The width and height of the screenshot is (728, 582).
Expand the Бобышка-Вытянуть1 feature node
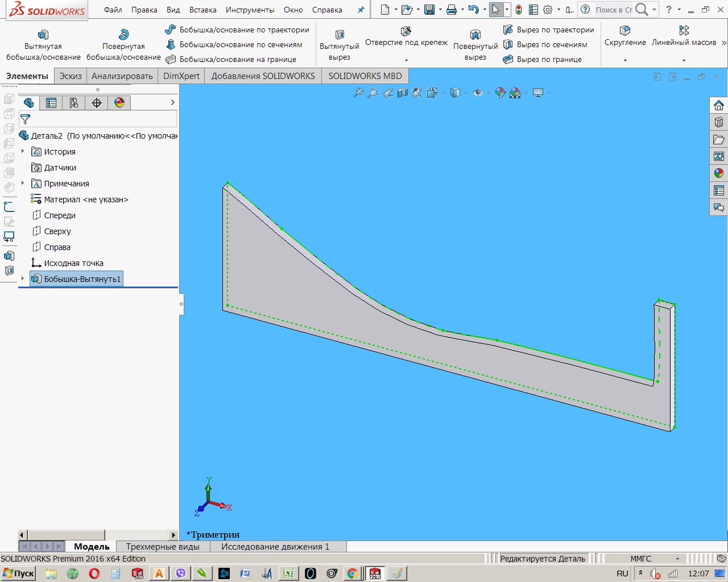coord(23,278)
